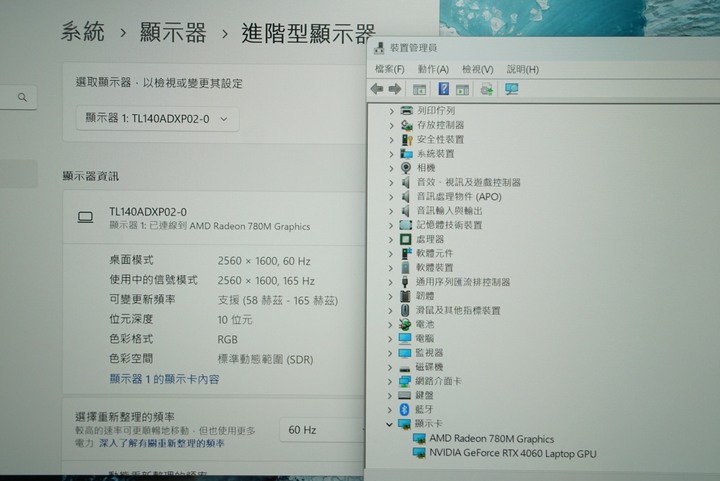Open 深入了解有關重新整理的頻率 link

162,443
